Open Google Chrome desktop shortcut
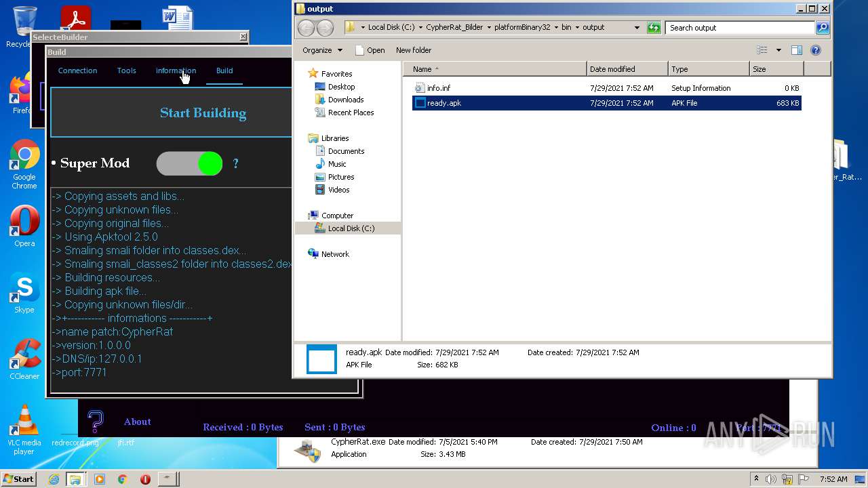Screen dimensions: 868x488 [x=24, y=164]
